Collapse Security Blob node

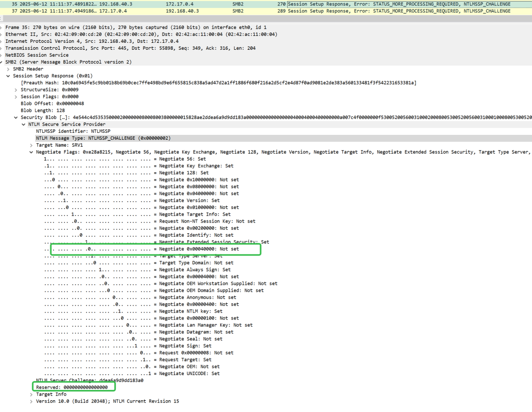click(x=16, y=117)
